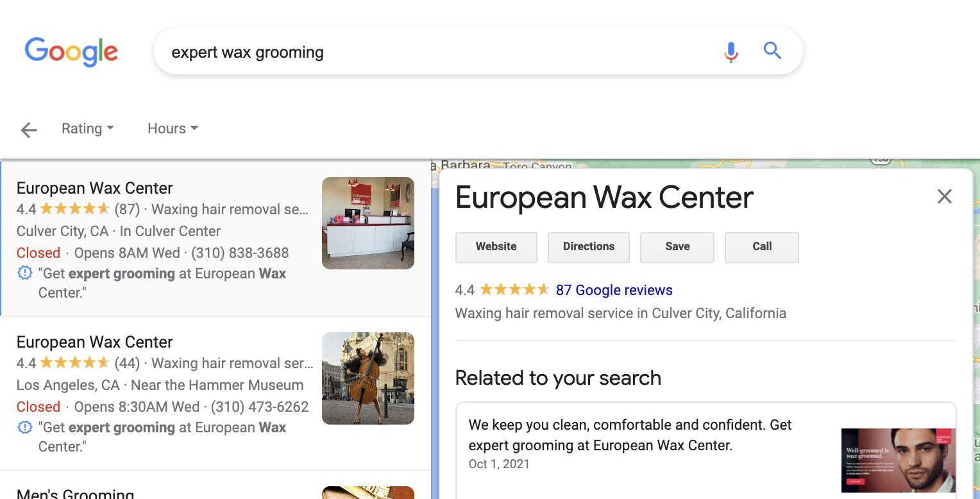This screenshot has width=980, height=499.
Task: Click the European Wax Center storefront thumbnail
Action: pyautogui.click(x=367, y=223)
